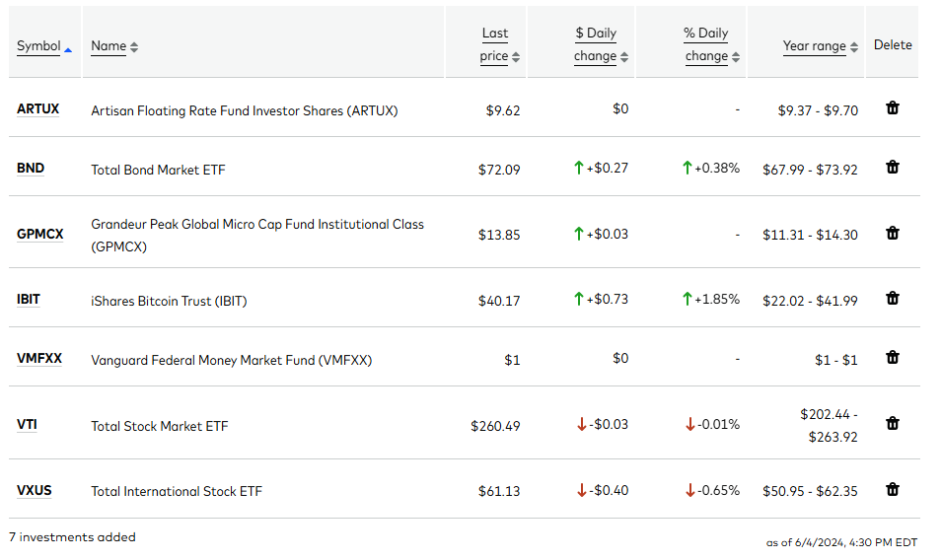Open VMFXX money market fund link
The image size is (942, 560).
pyautogui.click(x=39, y=359)
